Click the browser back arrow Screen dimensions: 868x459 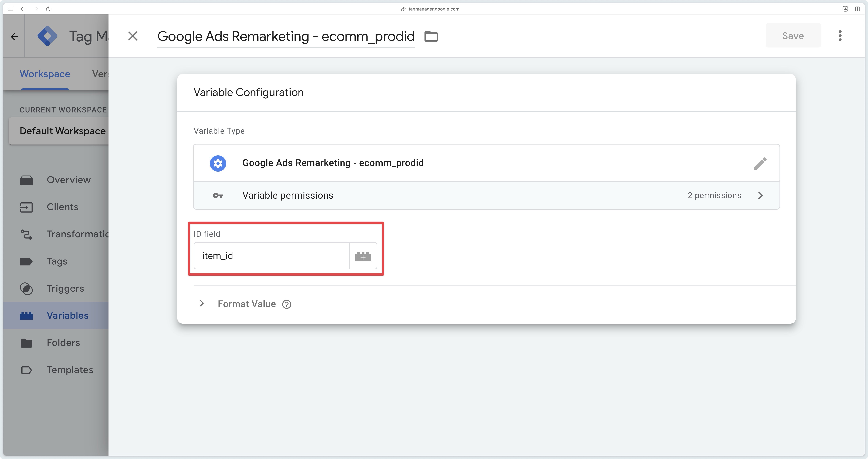23,9
